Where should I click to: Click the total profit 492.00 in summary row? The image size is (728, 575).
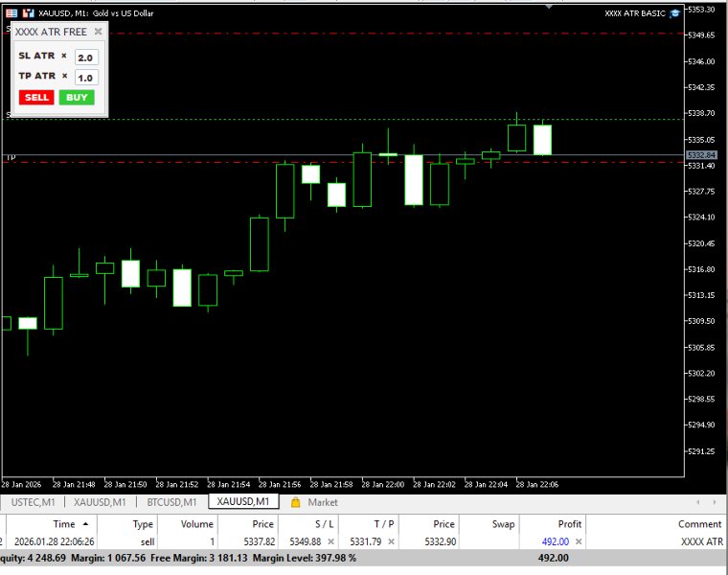(x=553, y=558)
